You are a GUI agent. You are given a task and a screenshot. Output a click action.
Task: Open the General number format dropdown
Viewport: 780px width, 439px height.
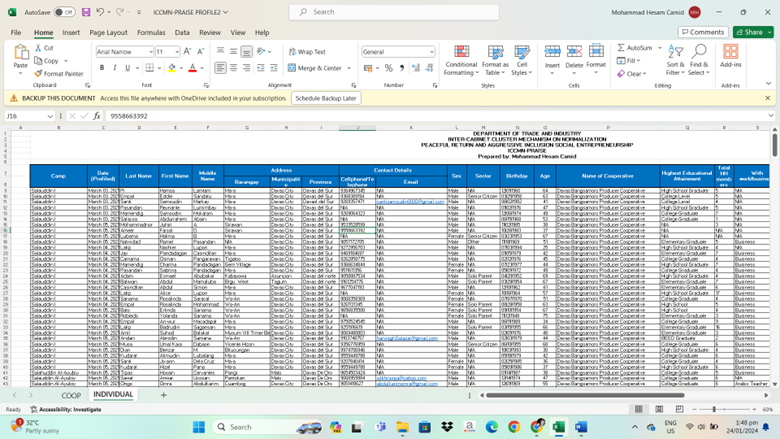click(x=431, y=52)
